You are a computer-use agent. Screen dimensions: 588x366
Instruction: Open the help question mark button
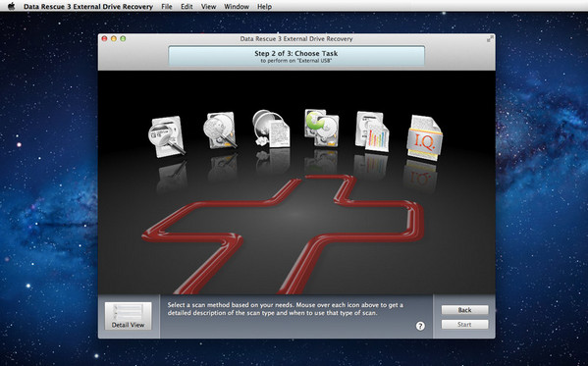tap(420, 326)
